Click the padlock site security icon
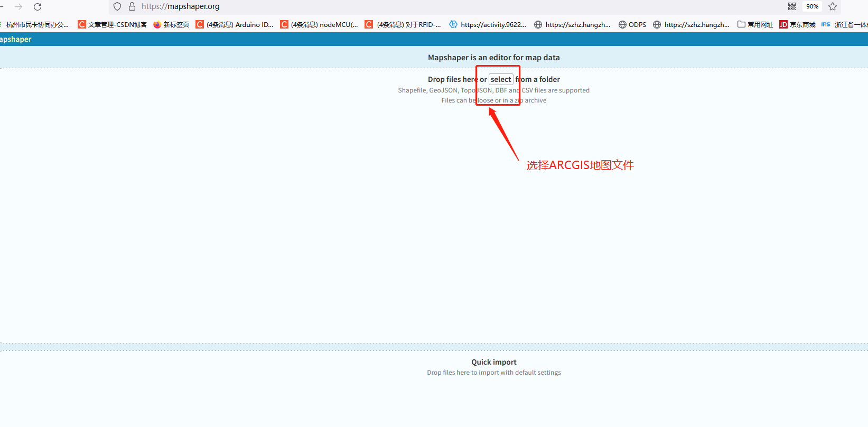This screenshot has width=868, height=427. 132,6
